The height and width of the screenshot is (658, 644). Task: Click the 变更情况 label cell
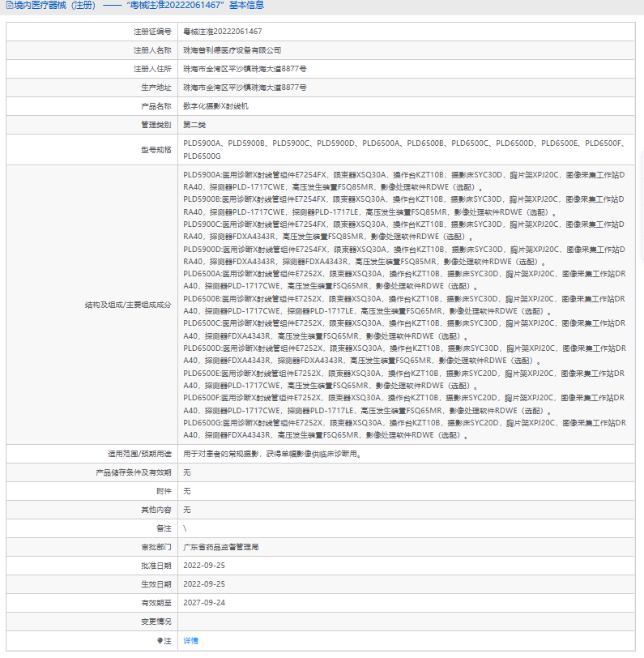[x=92, y=621]
